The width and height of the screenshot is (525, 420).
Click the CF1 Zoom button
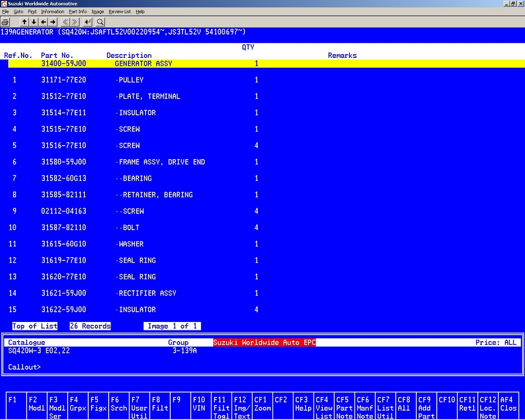point(262,406)
